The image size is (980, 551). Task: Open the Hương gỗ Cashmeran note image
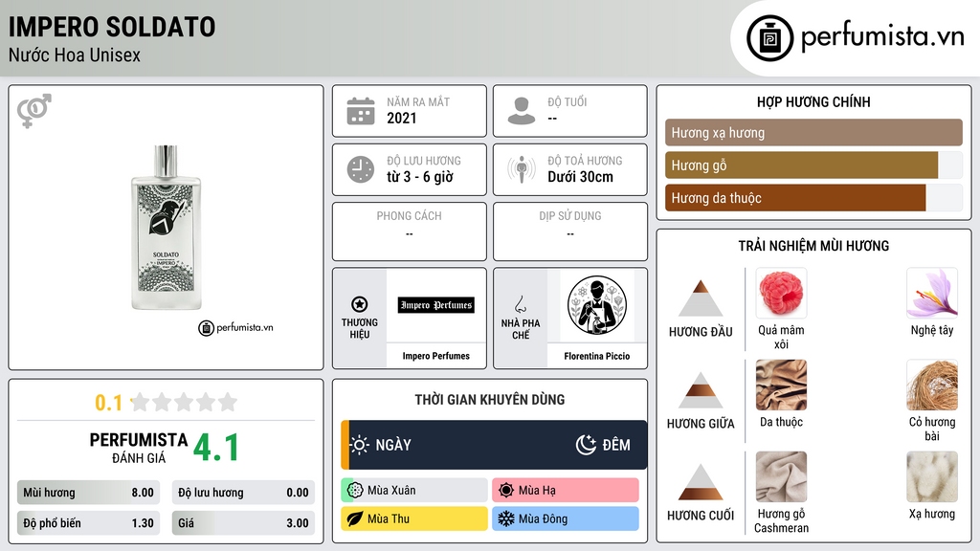pyautogui.click(x=781, y=476)
